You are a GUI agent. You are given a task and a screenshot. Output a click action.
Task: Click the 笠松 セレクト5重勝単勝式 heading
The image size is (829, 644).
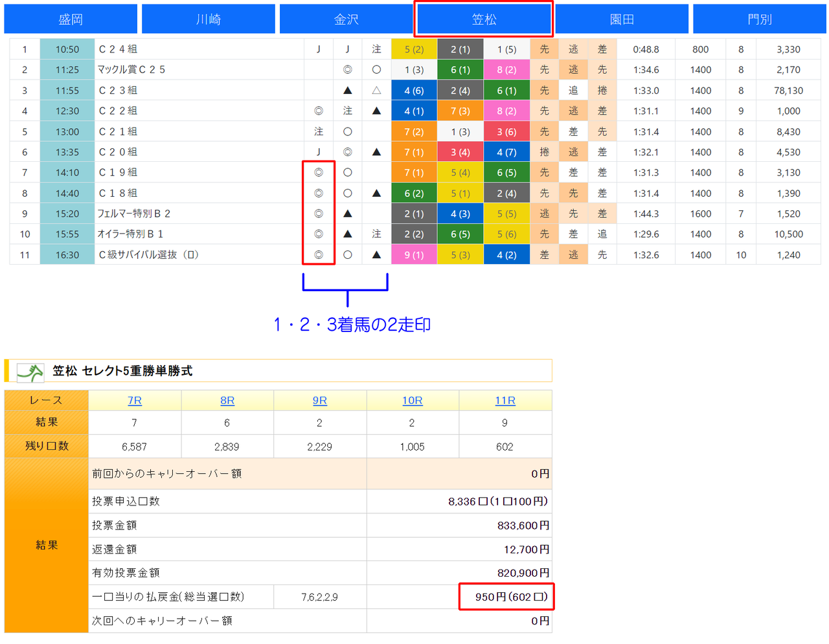pos(123,371)
